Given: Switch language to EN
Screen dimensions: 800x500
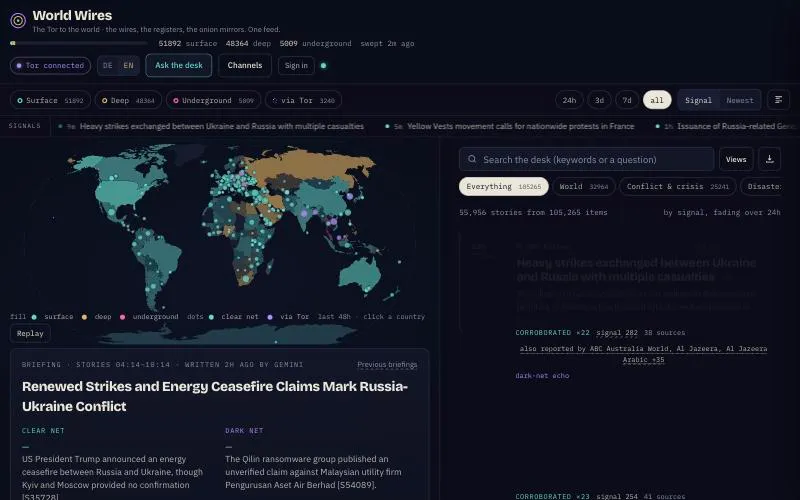Looking at the screenshot, I should click(129, 65).
